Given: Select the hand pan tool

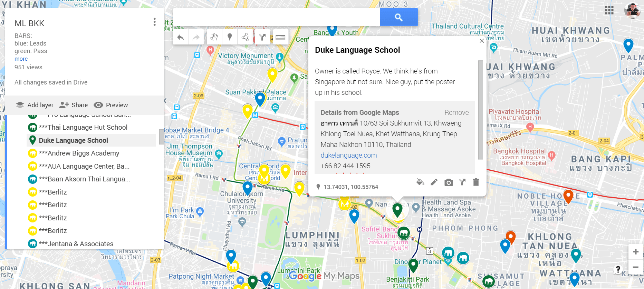Looking at the screenshot, I should point(214,37).
